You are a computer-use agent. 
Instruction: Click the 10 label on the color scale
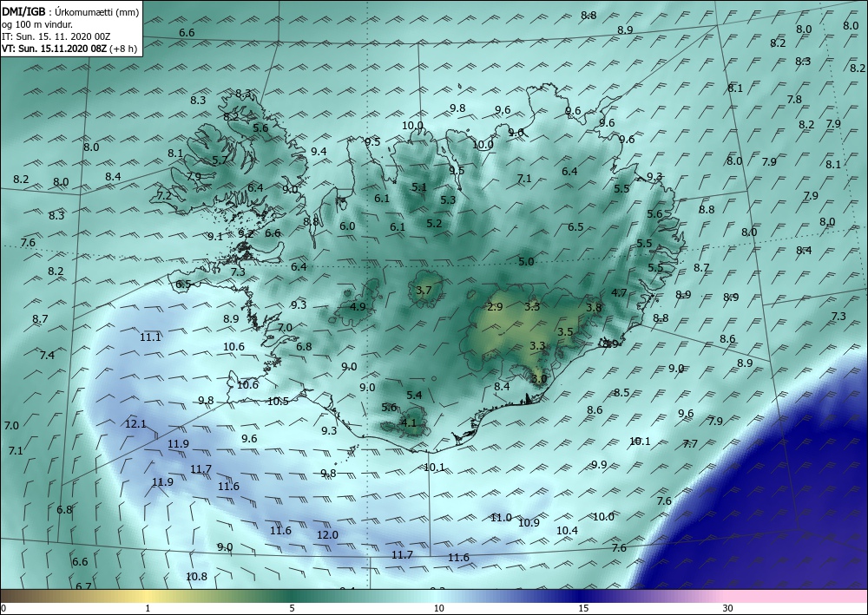438,608
